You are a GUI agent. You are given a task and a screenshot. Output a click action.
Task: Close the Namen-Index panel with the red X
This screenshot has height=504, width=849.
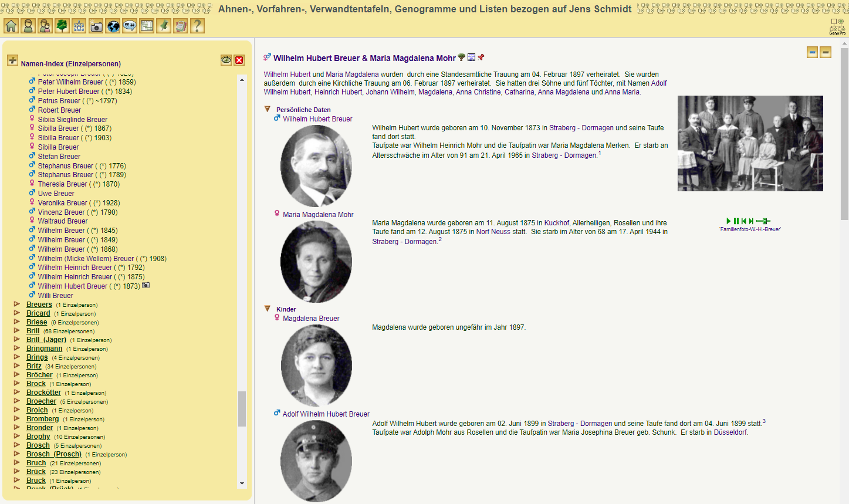(239, 60)
